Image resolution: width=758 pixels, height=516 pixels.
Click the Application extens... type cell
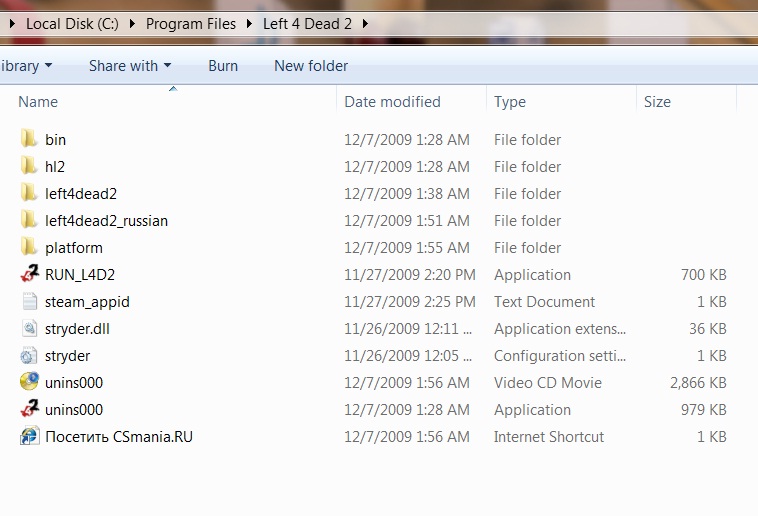click(x=560, y=329)
